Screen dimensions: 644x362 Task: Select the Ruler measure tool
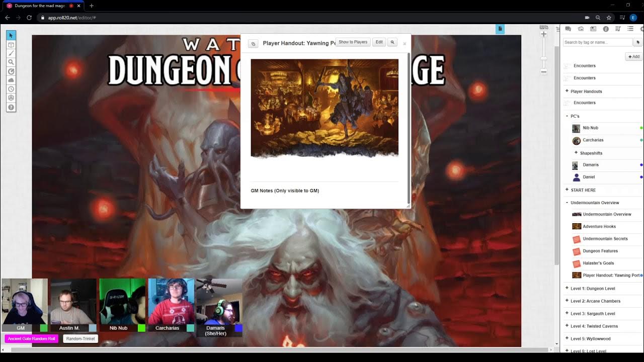(x=11, y=71)
